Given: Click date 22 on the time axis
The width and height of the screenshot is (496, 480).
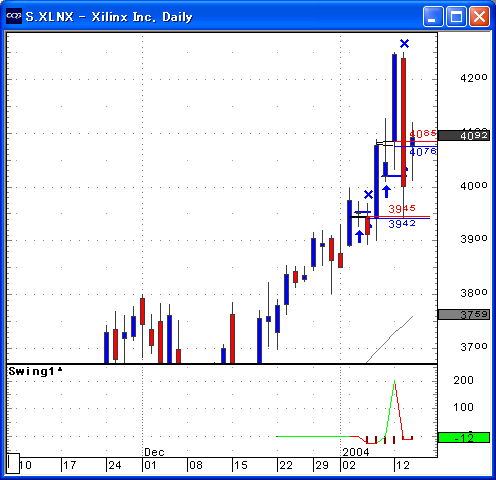Looking at the screenshot, I should (286, 465).
